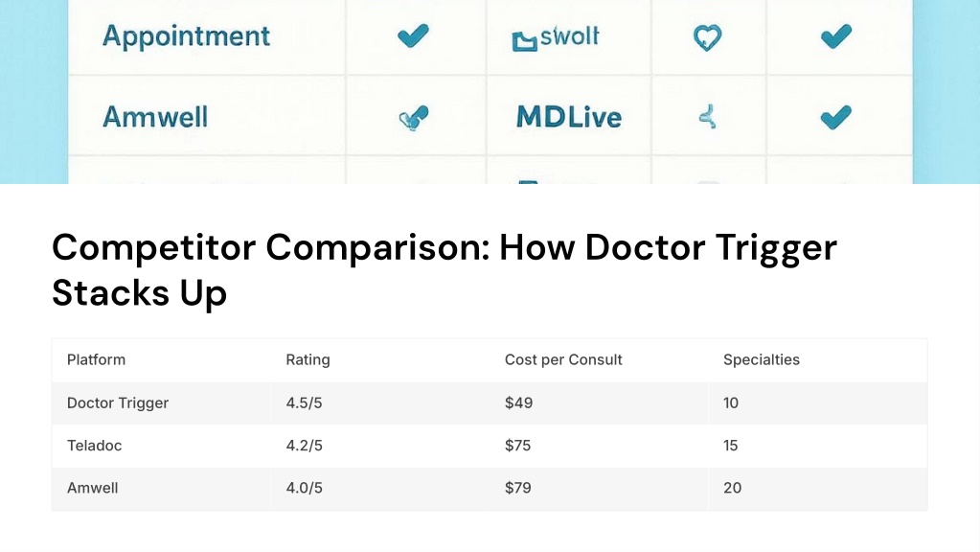Select the Specialties column header
The image size is (980, 552).
tap(762, 360)
